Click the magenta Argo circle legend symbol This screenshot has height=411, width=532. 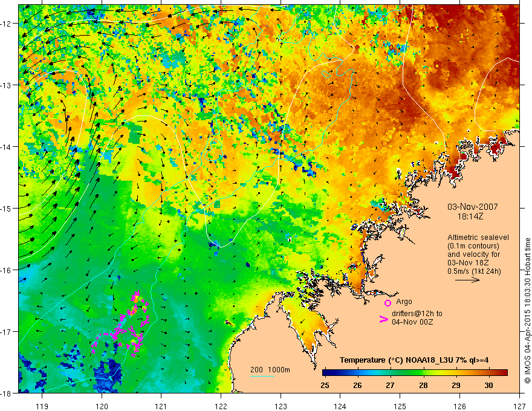tap(388, 303)
